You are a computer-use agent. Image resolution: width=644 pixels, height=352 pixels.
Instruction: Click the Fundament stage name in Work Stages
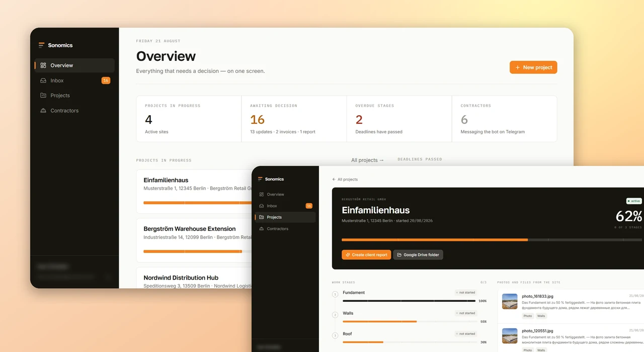[354, 293]
